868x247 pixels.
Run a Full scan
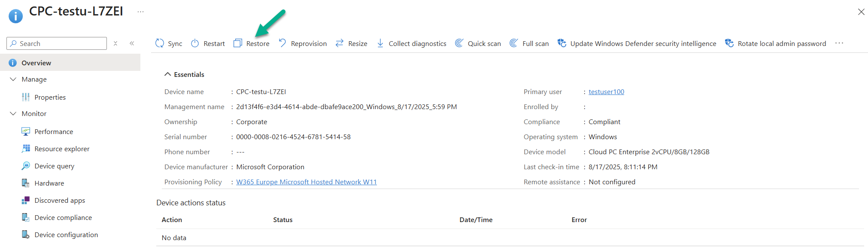[529, 43]
